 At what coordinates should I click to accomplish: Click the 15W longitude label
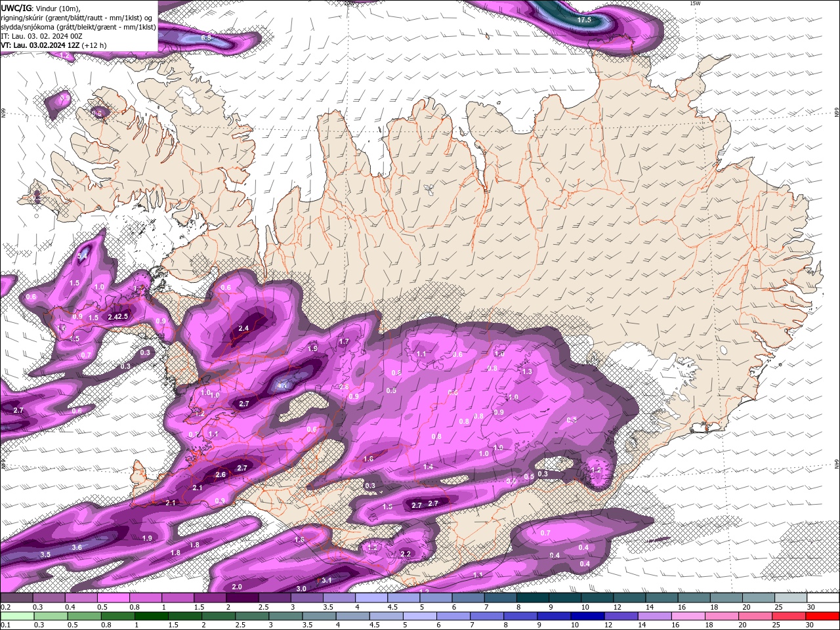[695, 3]
